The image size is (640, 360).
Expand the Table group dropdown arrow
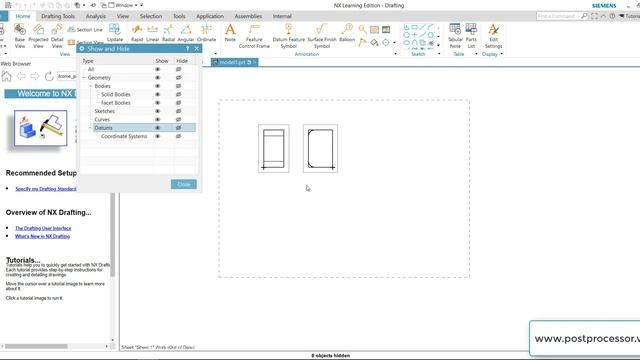point(476,53)
